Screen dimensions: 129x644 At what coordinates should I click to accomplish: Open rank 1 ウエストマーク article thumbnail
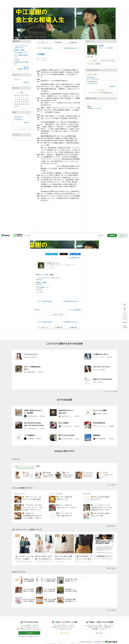click(x=24, y=544)
